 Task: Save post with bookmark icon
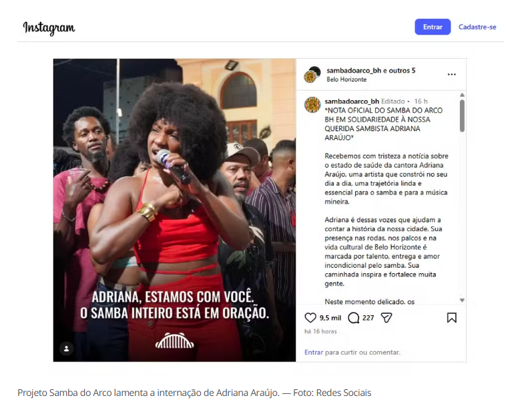[x=452, y=318]
